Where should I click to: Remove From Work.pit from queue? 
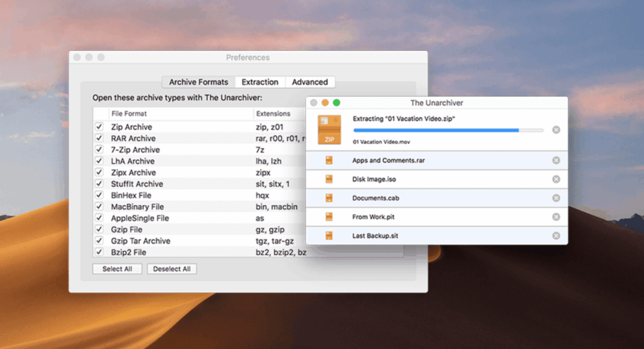556,217
